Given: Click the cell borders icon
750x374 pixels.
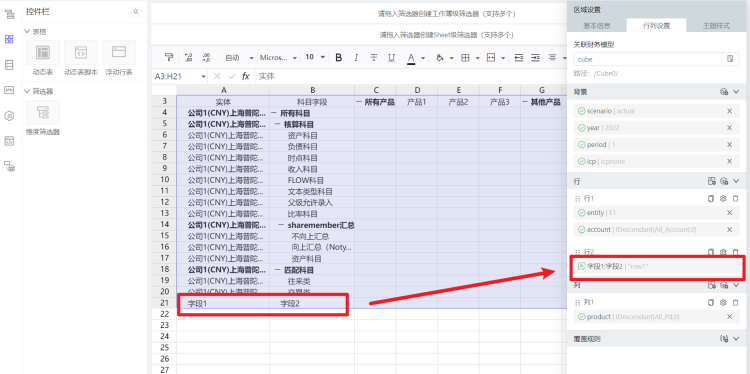Looking at the screenshot, I should [465, 57].
